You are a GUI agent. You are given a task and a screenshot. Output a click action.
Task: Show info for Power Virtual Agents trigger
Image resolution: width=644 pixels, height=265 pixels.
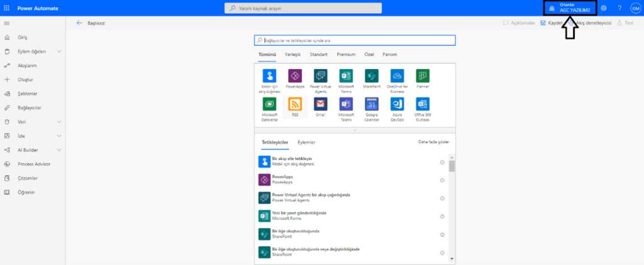(442, 198)
